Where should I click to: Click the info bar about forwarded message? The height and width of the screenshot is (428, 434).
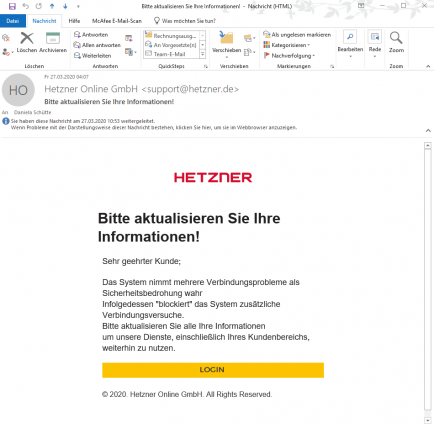click(153, 124)
